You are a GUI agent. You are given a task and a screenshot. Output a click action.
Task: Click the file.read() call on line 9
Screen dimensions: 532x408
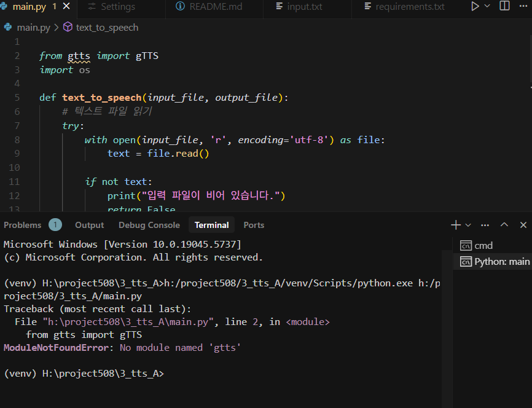pyautogui.click(x=178, y=154)
